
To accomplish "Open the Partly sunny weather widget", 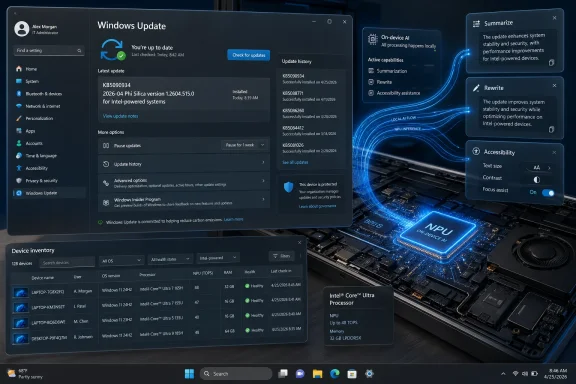I will [26, 374].
